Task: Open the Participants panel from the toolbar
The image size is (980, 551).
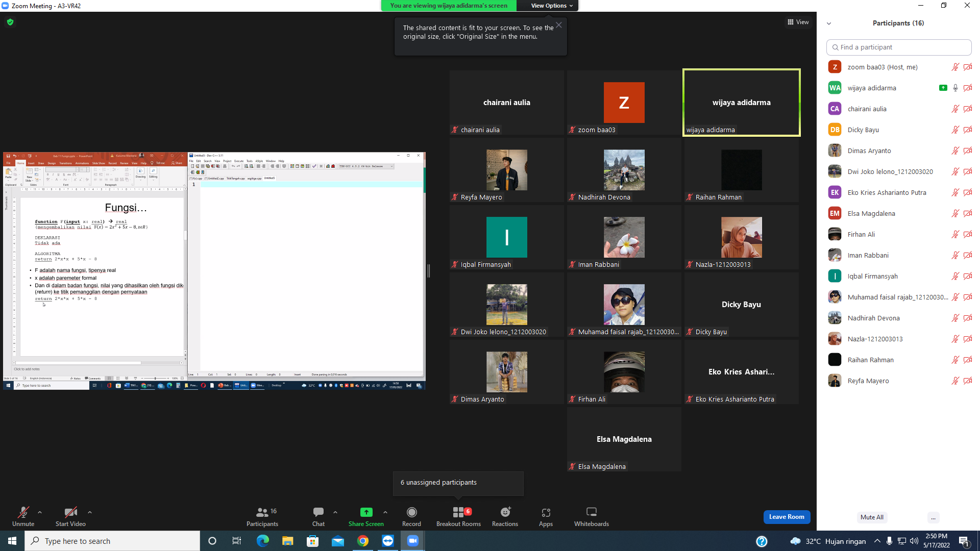Action: coord(262,516)
